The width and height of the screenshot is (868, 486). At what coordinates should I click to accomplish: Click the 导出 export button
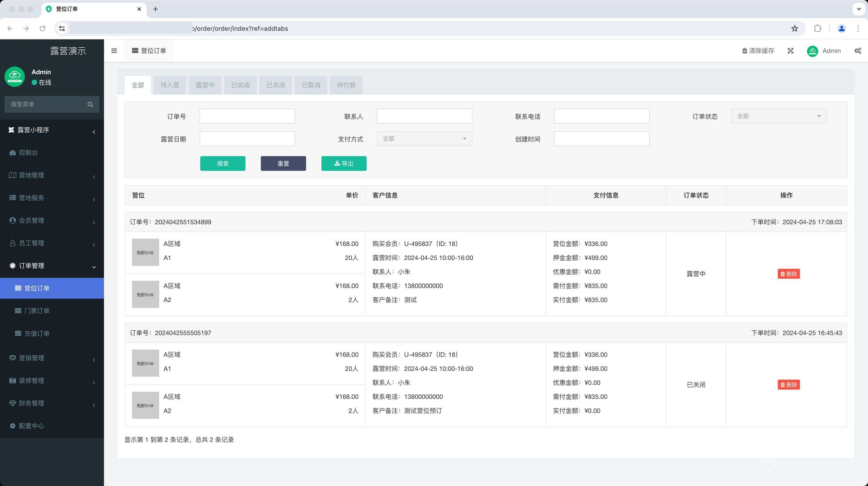[x=343, y=164]
